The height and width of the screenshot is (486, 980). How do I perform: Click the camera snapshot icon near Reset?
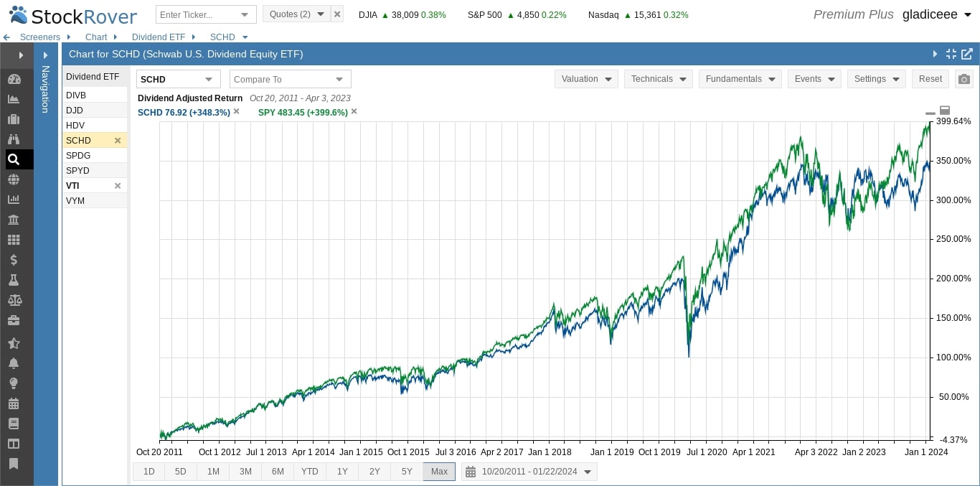point(965,79)
